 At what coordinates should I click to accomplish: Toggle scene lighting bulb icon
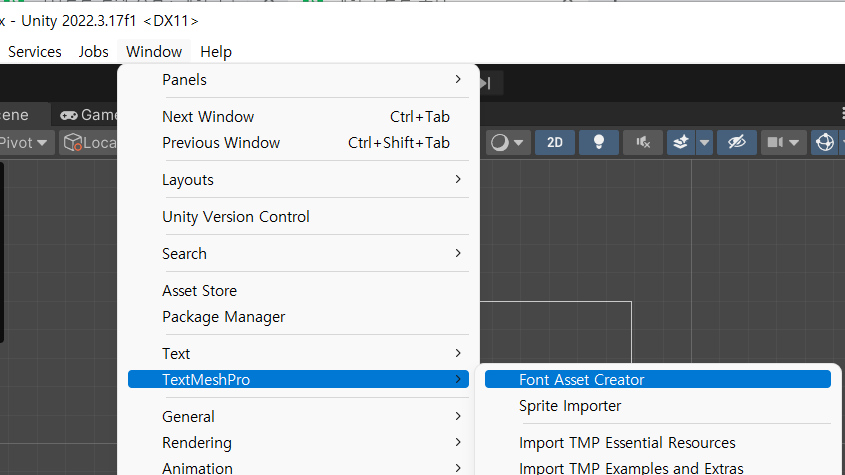point(599,143)
